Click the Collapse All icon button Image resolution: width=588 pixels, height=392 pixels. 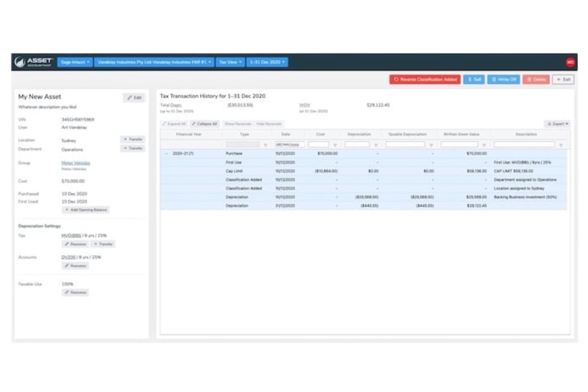[x=205, y=124]
